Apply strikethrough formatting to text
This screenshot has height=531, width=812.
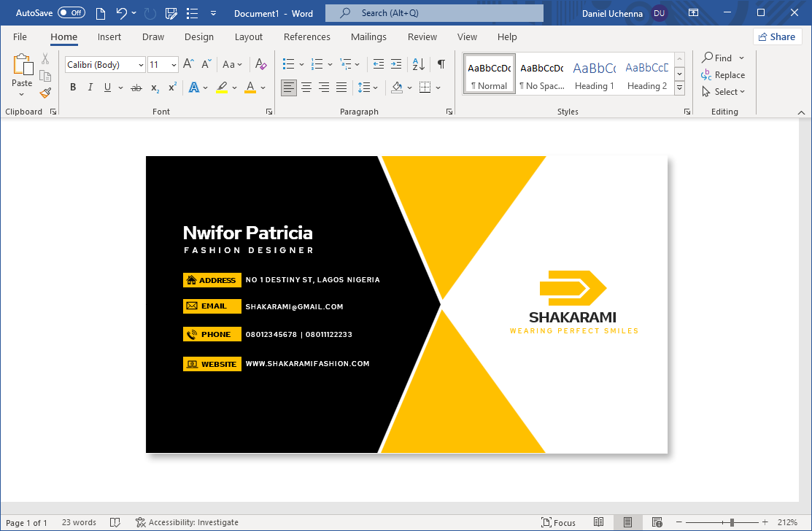136,88
